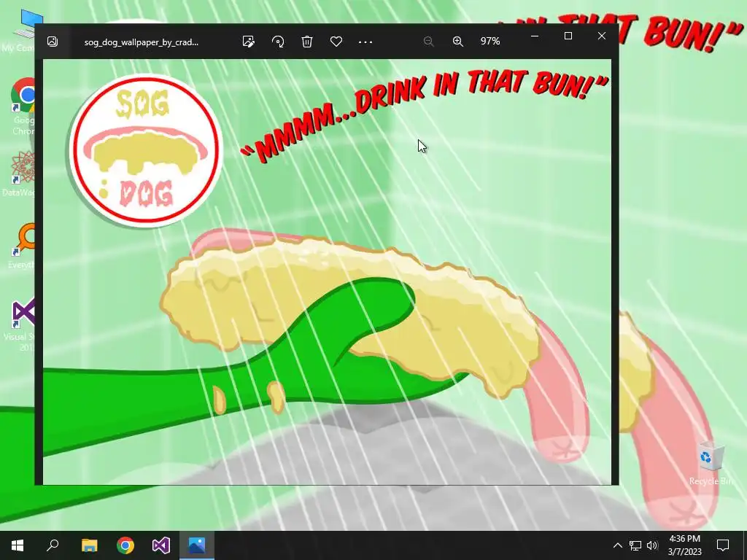Select the DataWag desktop shortcut

tap(20, 174)
